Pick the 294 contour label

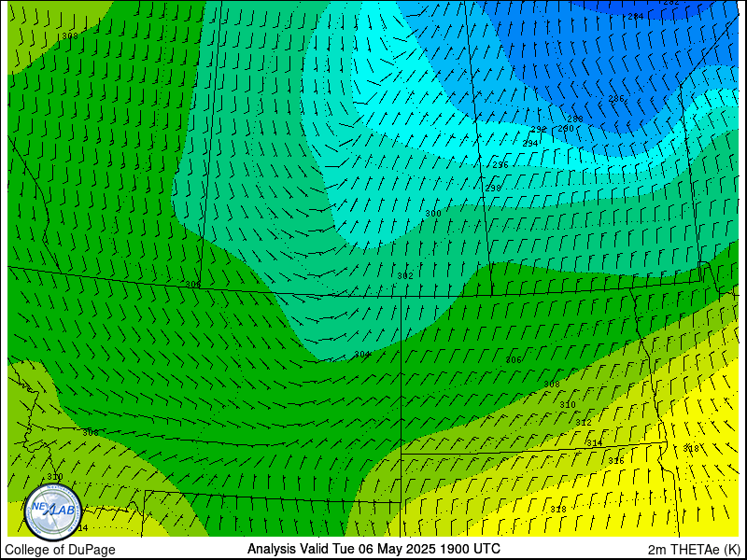[x=530, y=144]
